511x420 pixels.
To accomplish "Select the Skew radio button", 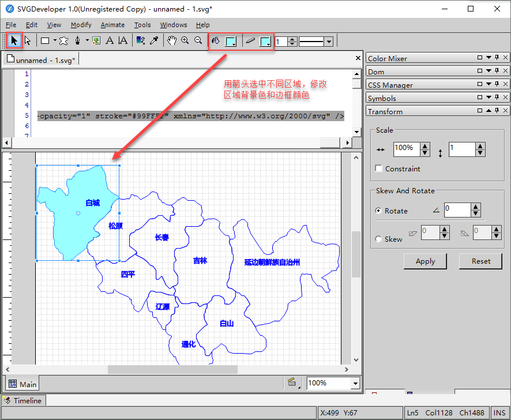I will tap(378, 239).
